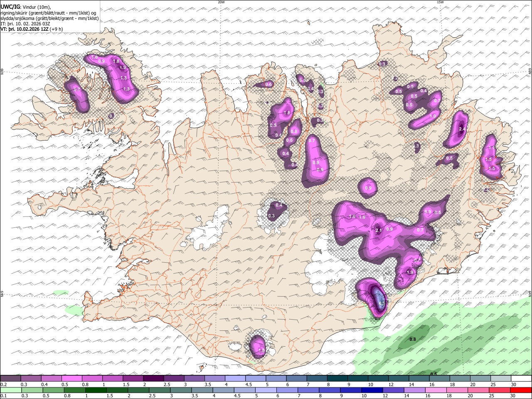Select the darkest purple 2–2.5 swatch in the upper row

[153, 379]
